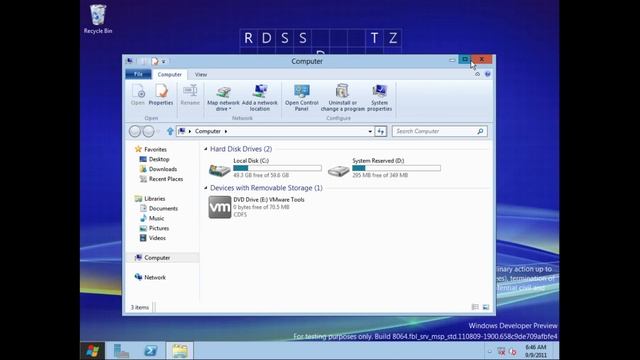Viewport: 640px width, 360px height.
Task: Click the Forward navigation button
Action: (x=148, y=131)
